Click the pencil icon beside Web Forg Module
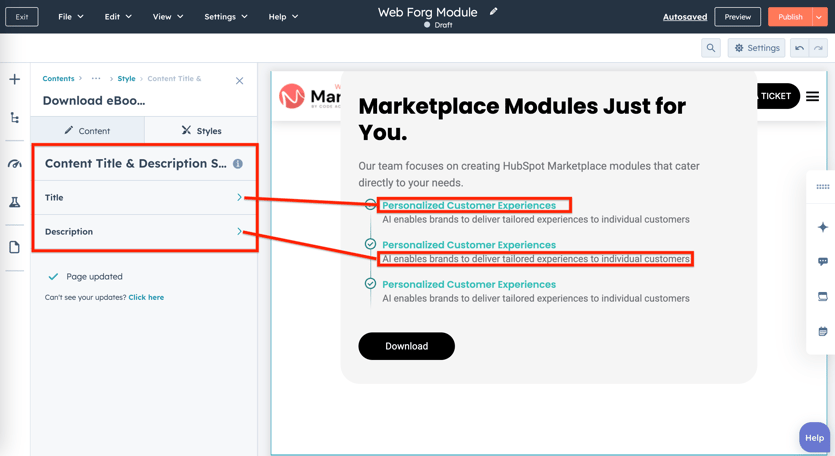 click(494, 12)
